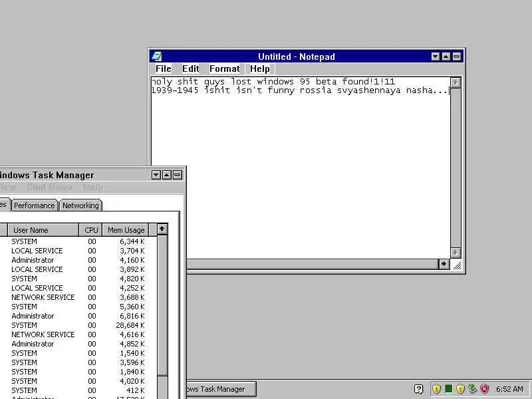Select the 4,616 K NETWORK SERVICE row
Image resolution: width=532 pixels, height=399 pixels.
(78, 334)
